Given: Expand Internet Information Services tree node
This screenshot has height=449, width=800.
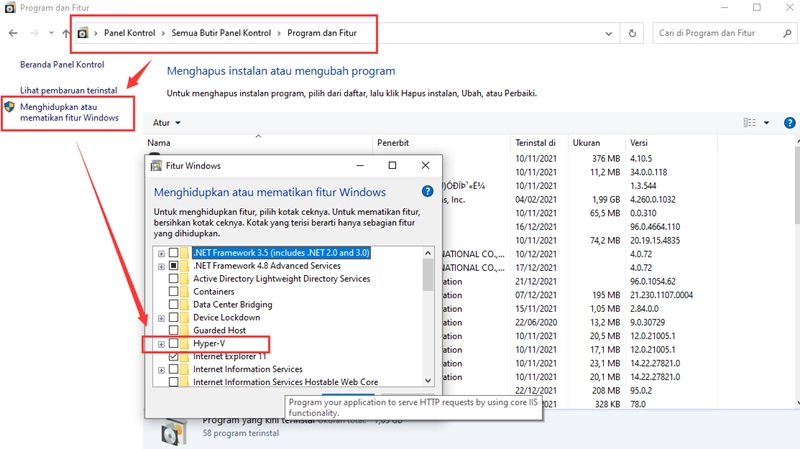Looking at the screenshot, I should [x=161, y=370].
